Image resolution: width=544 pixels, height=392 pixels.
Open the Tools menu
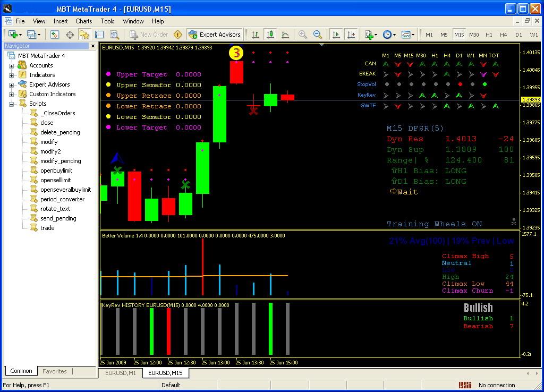[107, 21]
